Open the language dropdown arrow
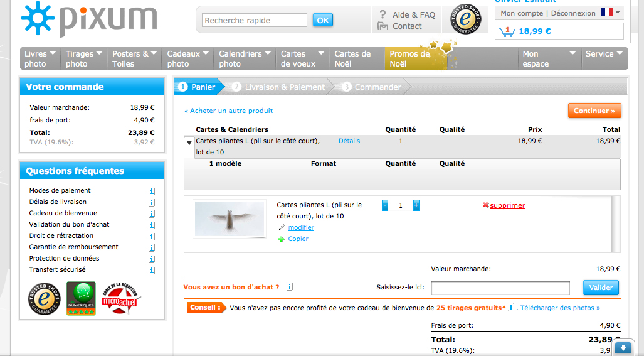The height and width of the screenshot is (356, 644). pos(617,13)
